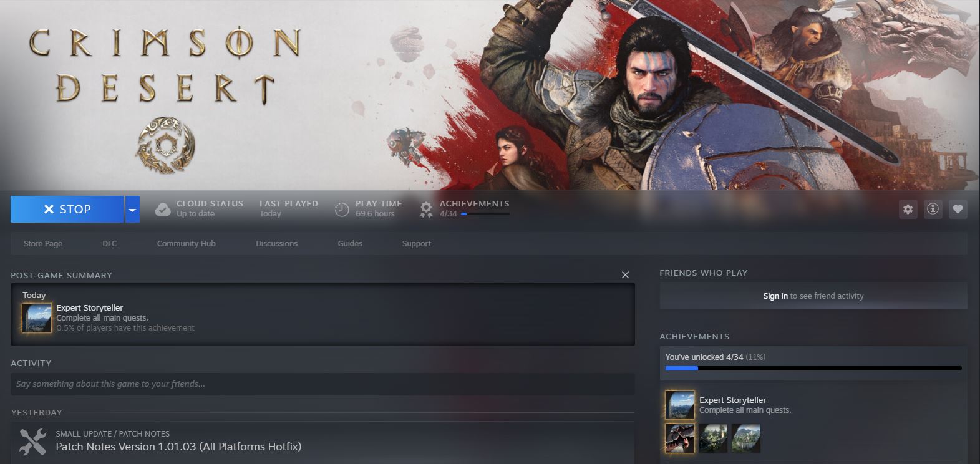980x464 pixels.
Task: Open the game info icon
Action: click(x=933, y=210)
